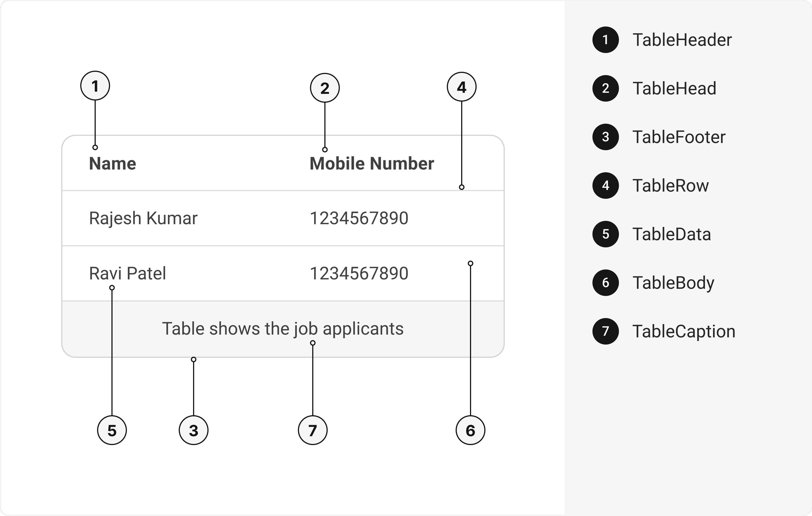812x516 pixels.
Task: Click the black legend badge 1
Action: tap(605, 40)
